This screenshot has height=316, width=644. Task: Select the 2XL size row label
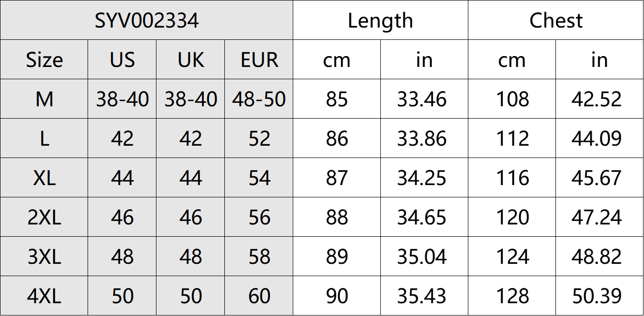click(x=44, y=218)
